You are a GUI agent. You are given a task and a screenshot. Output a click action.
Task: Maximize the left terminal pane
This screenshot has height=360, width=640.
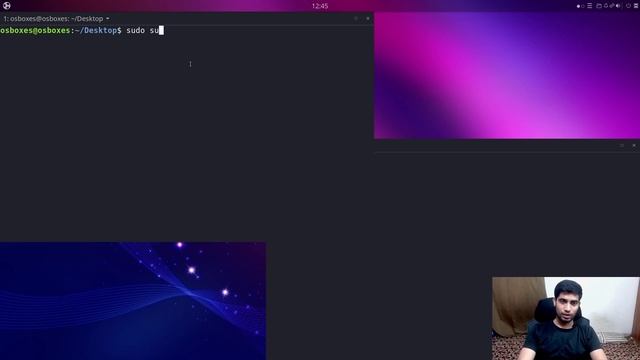tap(356, 18)
